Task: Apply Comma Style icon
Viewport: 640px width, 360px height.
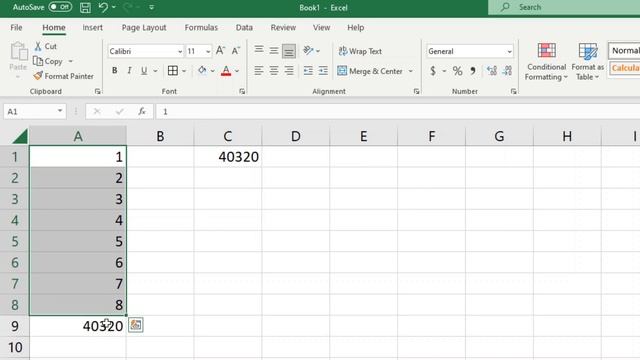Action: (x=473, y=71)
